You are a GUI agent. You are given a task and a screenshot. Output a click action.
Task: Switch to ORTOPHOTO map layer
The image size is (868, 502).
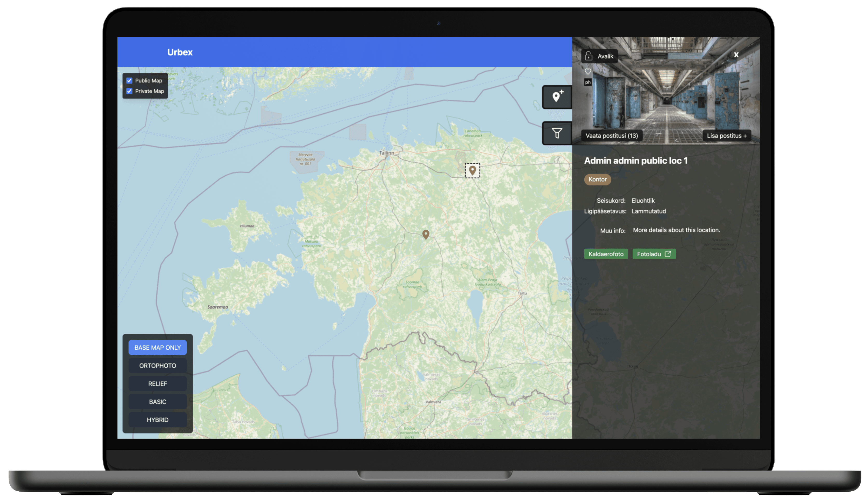point(158,366)
